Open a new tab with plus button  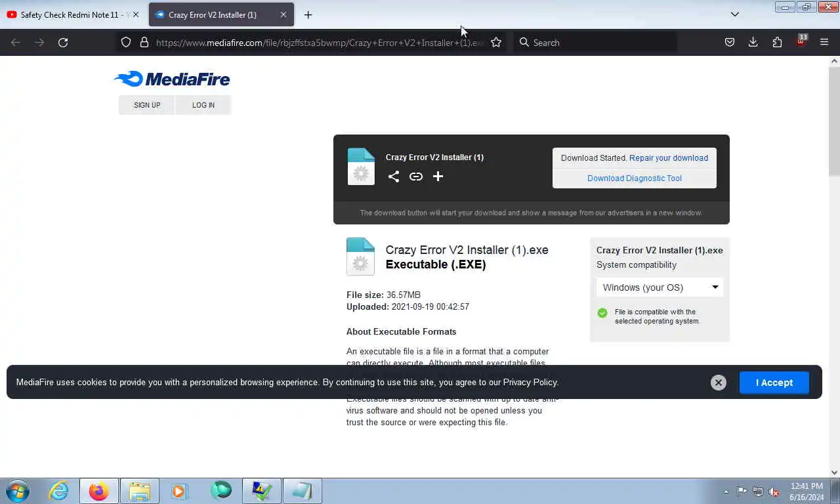[x=308, y=14]
